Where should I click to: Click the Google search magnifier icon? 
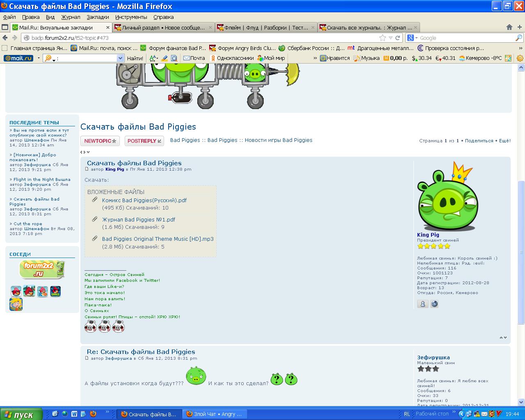(519, 38)
